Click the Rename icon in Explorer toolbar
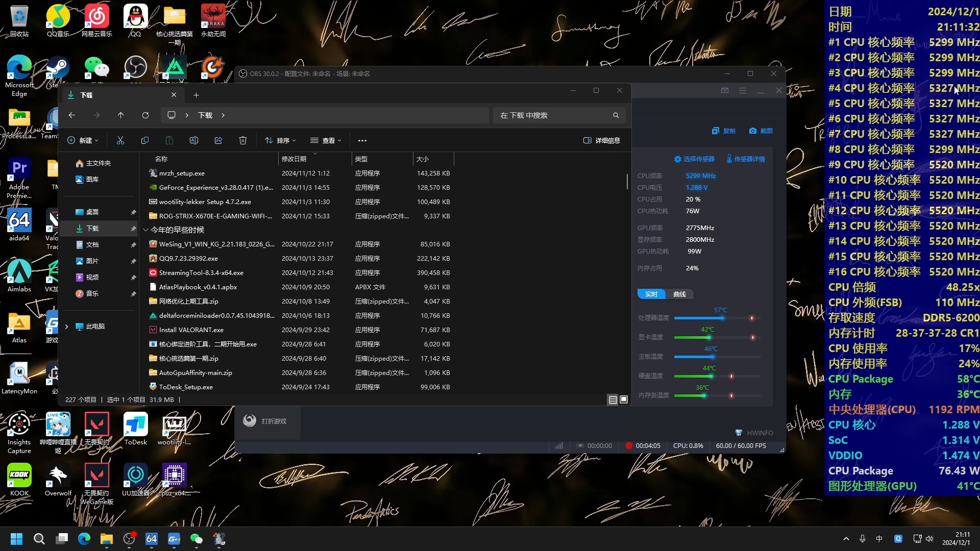The width and height of the screenshot is (980, 551). pos(194,140)
